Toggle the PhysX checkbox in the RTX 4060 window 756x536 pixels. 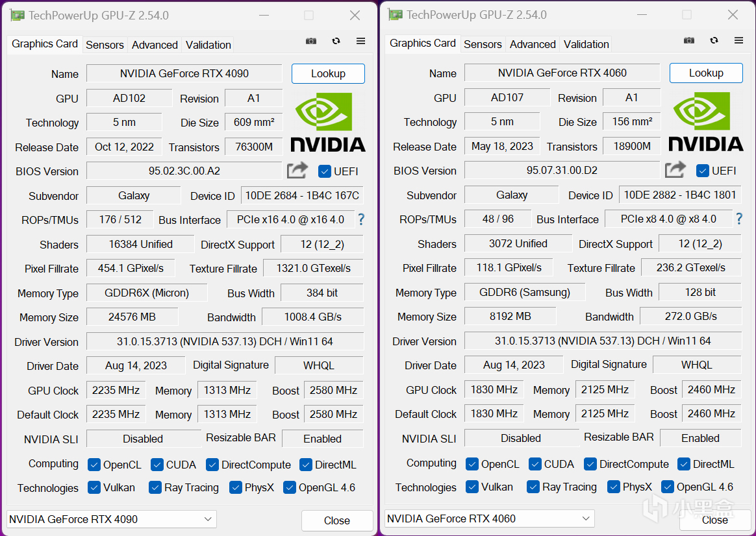[x=613, y=487]
